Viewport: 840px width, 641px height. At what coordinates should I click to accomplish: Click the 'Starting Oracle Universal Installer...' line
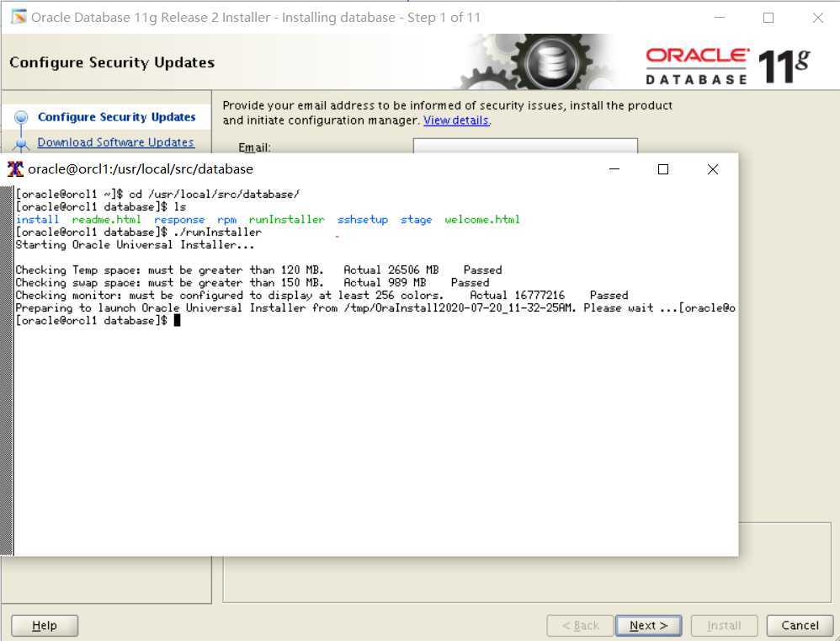(135, 244)
